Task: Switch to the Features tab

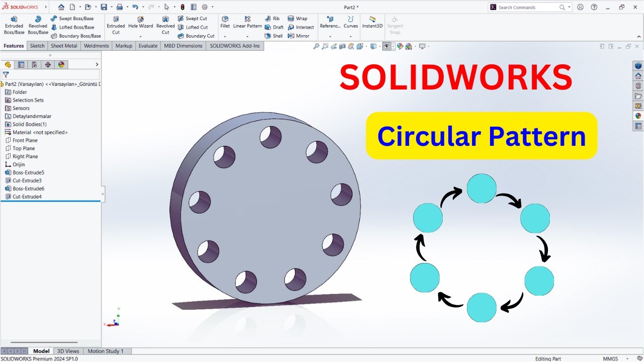Action: pyautogui.click(x=14, y=46)
